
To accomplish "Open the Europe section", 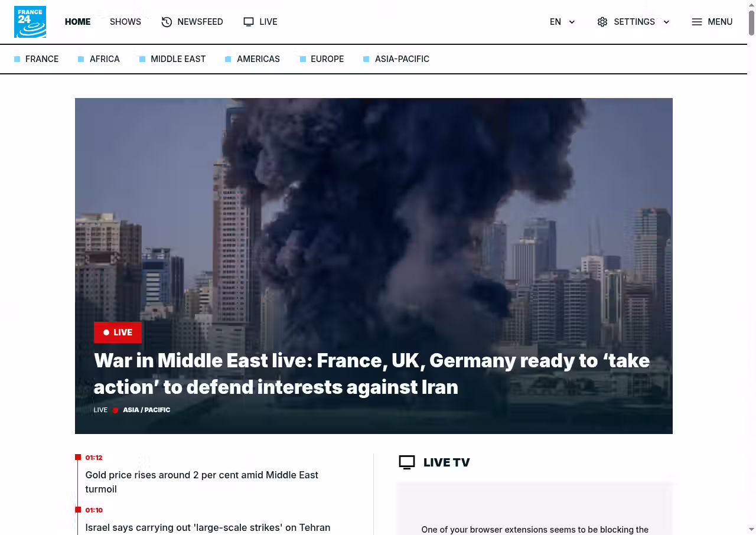I will pyautogui.click(x=327, y=59).
